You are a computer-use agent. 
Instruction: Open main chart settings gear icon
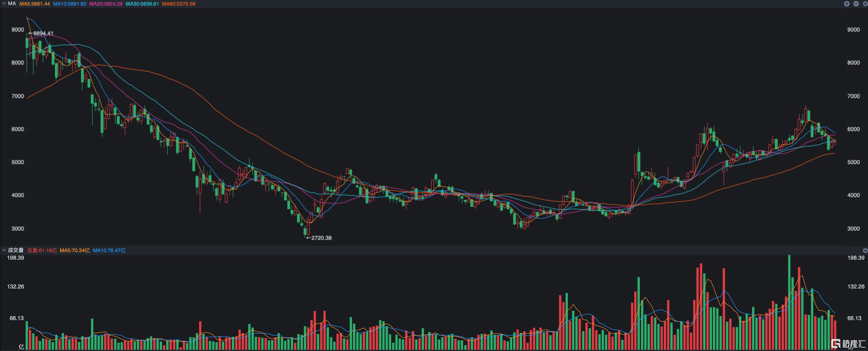click(x=865, y=4)
